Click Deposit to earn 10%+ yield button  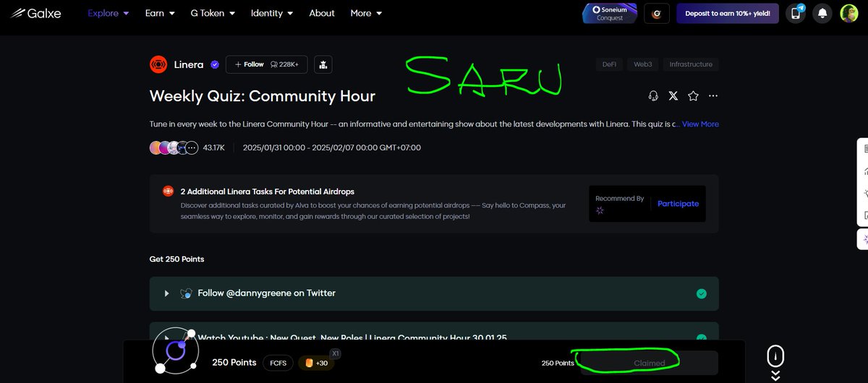point(728,13)
